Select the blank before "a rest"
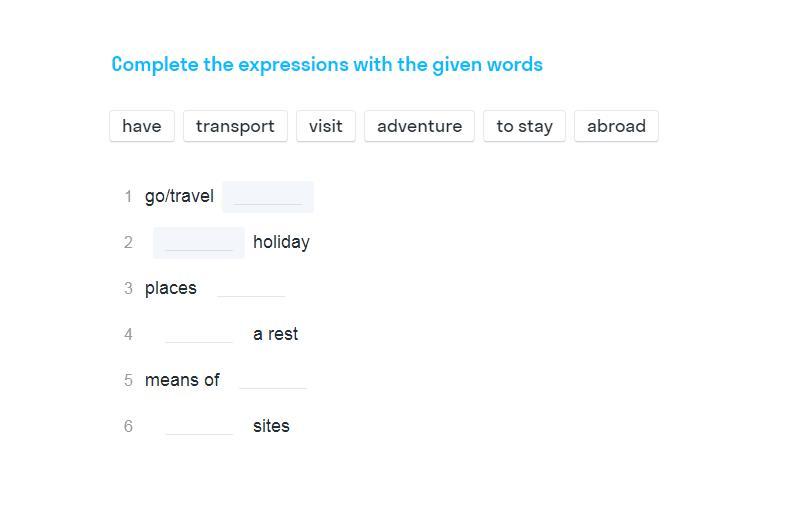 tap(199, 335)
